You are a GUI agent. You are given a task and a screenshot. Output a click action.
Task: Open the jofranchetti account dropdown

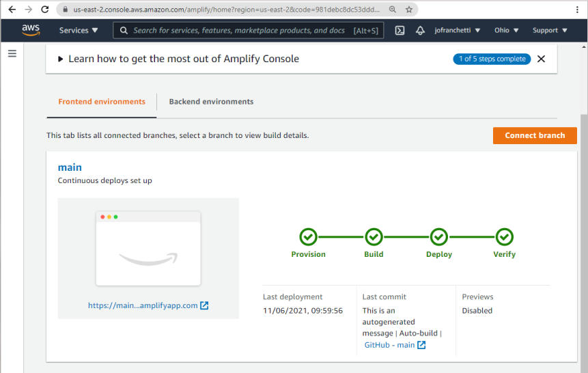(457, 31)
